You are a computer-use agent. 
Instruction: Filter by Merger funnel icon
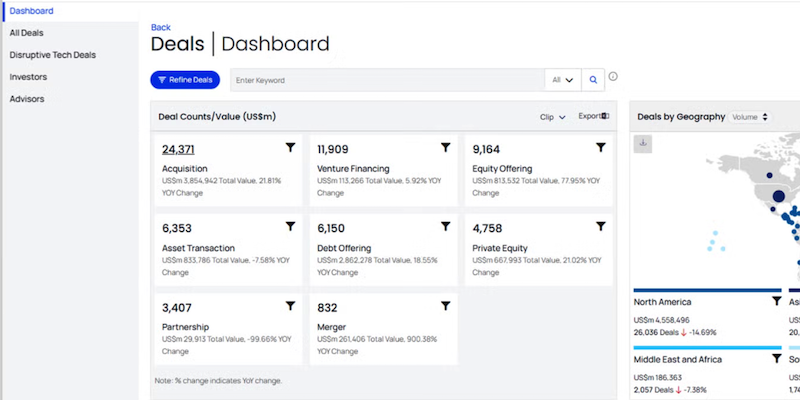(x=445, y=306)
